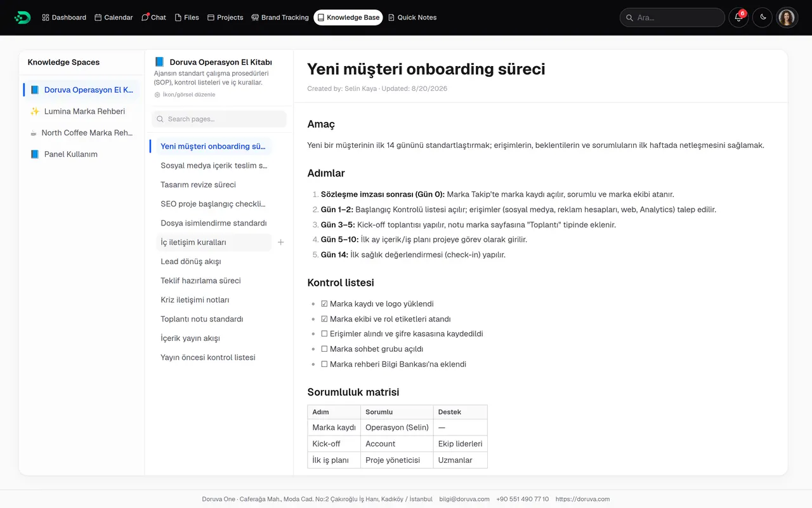Click the book icon of Doruva Operasyon El Kitabı header

159,62
